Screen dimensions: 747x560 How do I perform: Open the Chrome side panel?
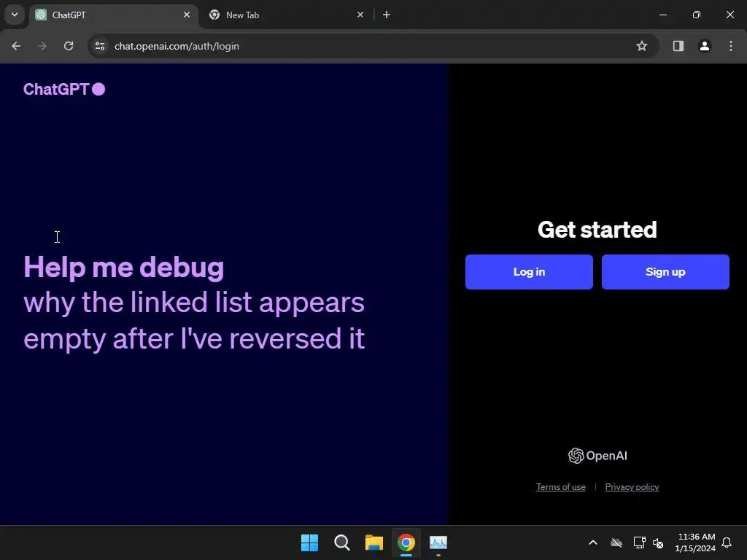point(678,46)
